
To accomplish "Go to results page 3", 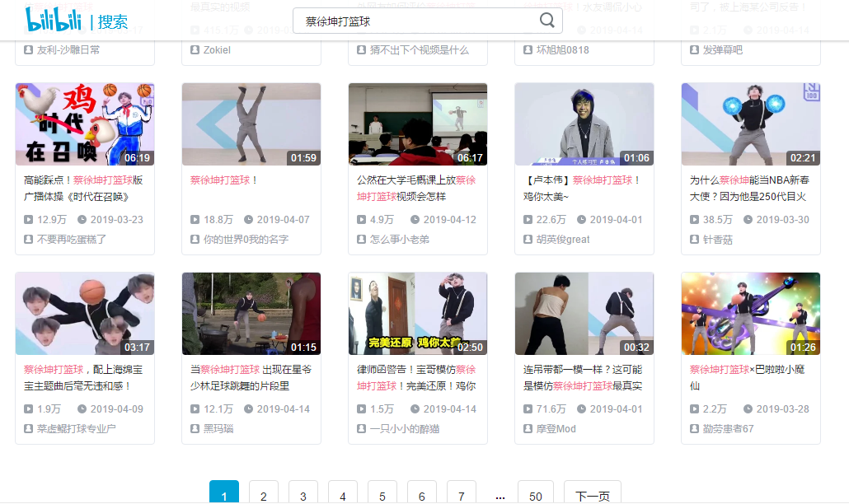I will tap(303, 492).
